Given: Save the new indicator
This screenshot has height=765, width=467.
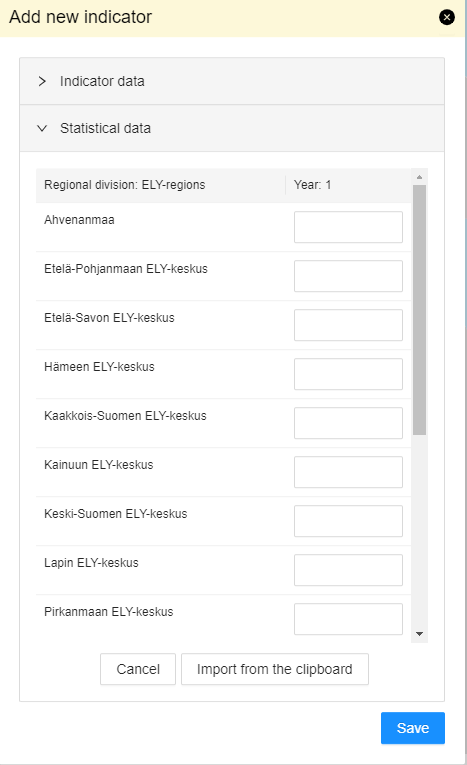Looking at the screenshot, I should pos(413,728).
